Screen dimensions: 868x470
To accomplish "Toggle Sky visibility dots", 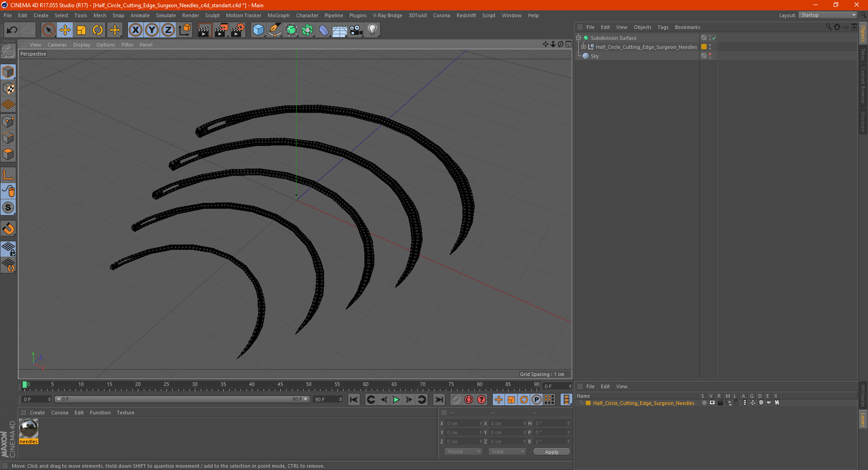I will coord(710,56).
